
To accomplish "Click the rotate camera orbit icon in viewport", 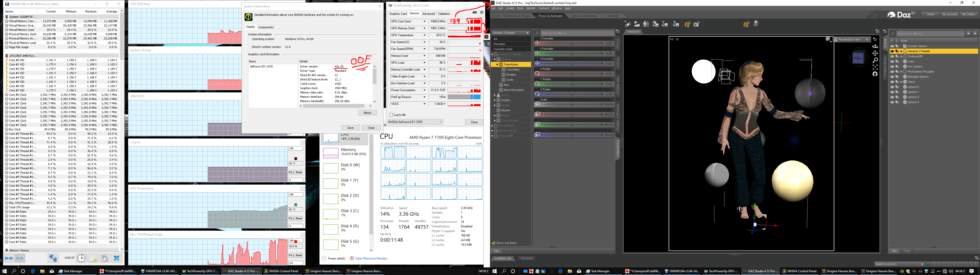I will tap(875, 46).
